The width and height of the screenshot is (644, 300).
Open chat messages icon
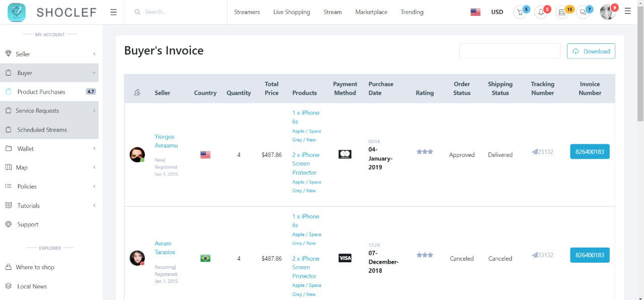583,13
